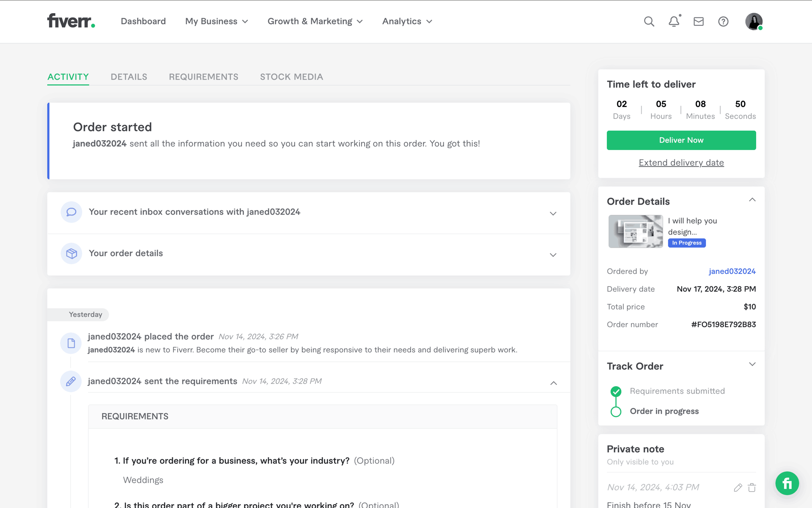Open the profile avatar menu
This screenshot has width=812, height=508.
(x=754, y=22)
